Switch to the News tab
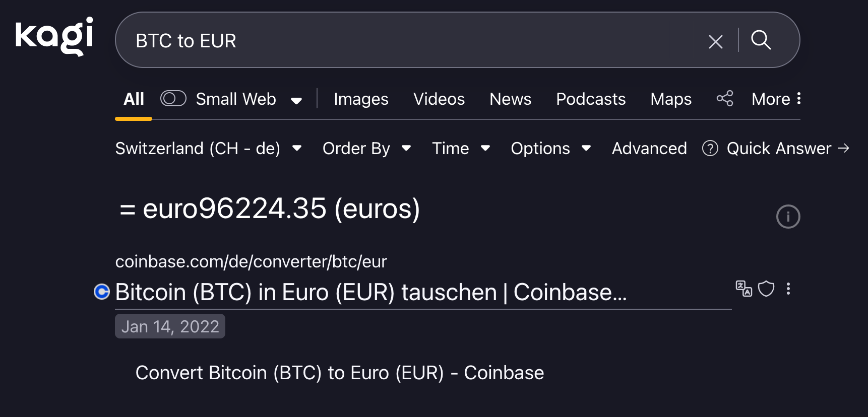This screenshot has width=868, height=417. click(x=510, y=99)
